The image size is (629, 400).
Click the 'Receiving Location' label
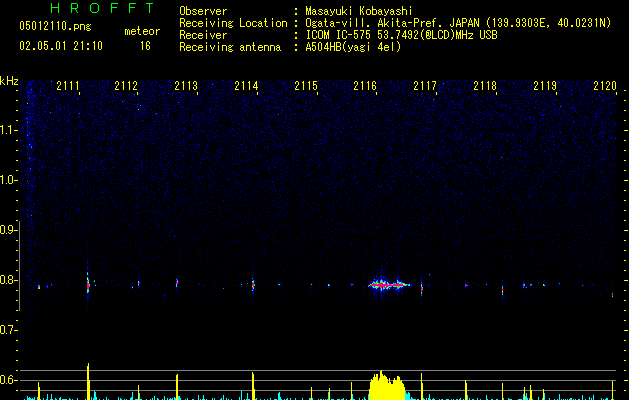click(x=233, y=23)
